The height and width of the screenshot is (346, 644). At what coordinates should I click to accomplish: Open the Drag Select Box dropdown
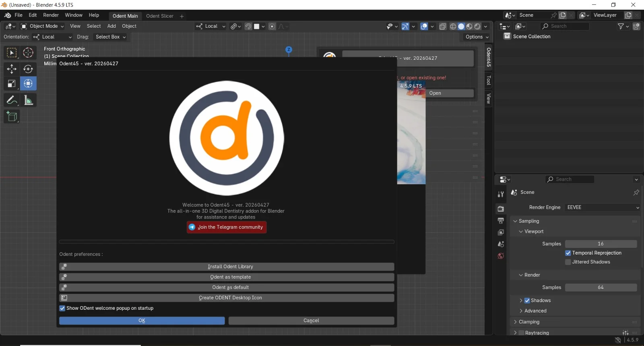(x=111, y=37)
